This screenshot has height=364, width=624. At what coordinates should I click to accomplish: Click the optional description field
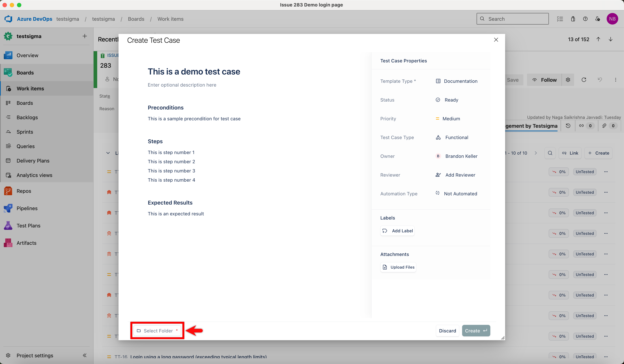coord(182,85)
